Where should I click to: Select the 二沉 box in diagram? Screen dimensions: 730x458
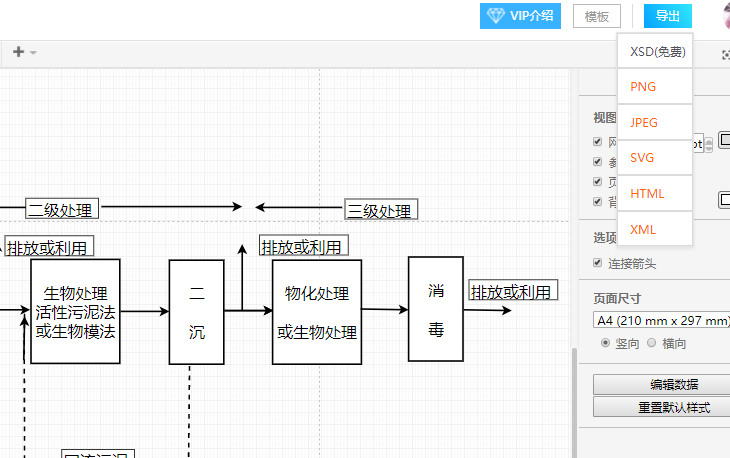click(196, 312)
